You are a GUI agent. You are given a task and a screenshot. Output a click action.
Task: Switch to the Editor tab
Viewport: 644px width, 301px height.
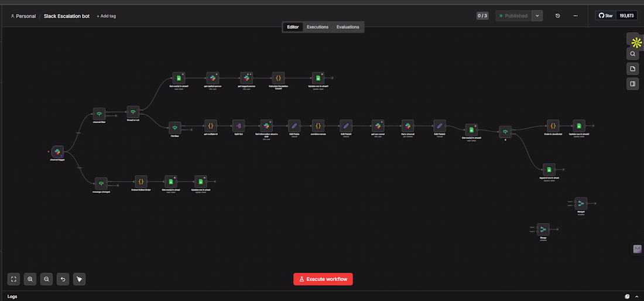click(293, 27)
